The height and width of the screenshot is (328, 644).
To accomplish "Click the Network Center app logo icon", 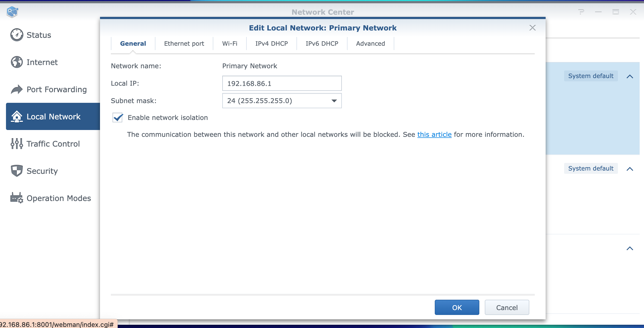I will [12, 12].
